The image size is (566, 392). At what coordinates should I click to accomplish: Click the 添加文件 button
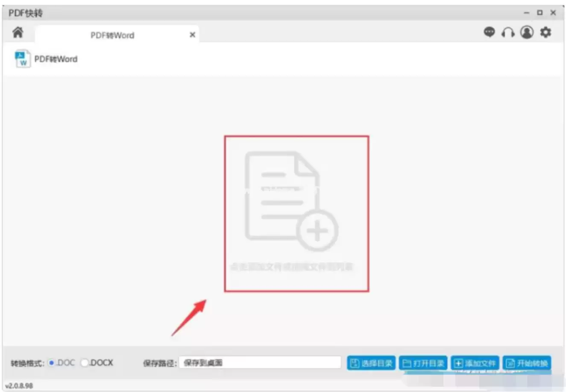(475, 363)
